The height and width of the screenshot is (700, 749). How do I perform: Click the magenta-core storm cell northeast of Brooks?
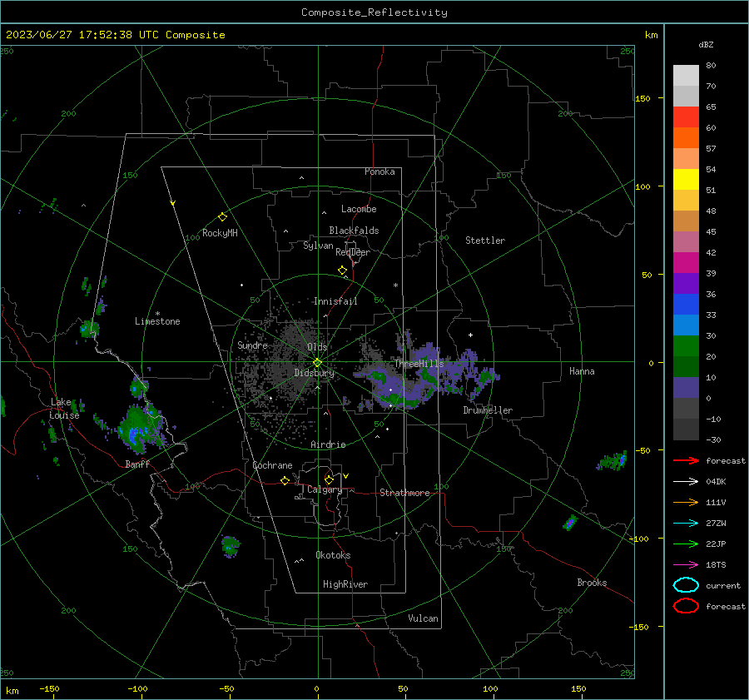click(x=569, y=523)
